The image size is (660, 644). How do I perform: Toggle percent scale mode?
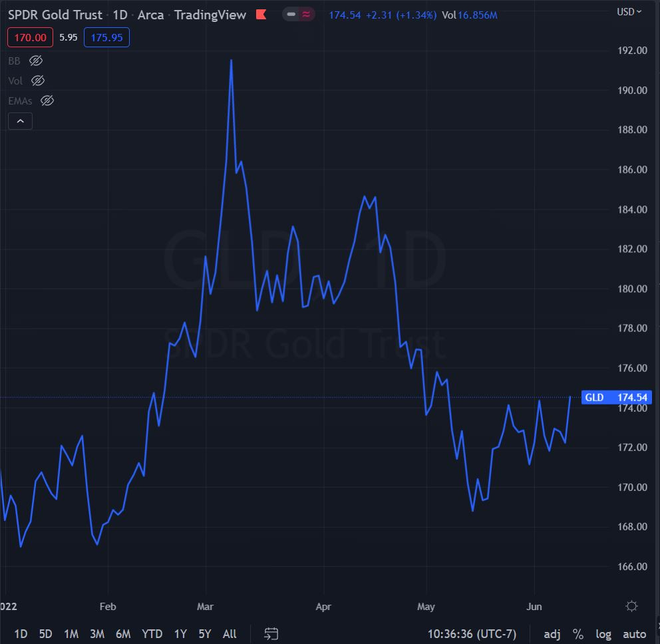[x=578, y=634]
